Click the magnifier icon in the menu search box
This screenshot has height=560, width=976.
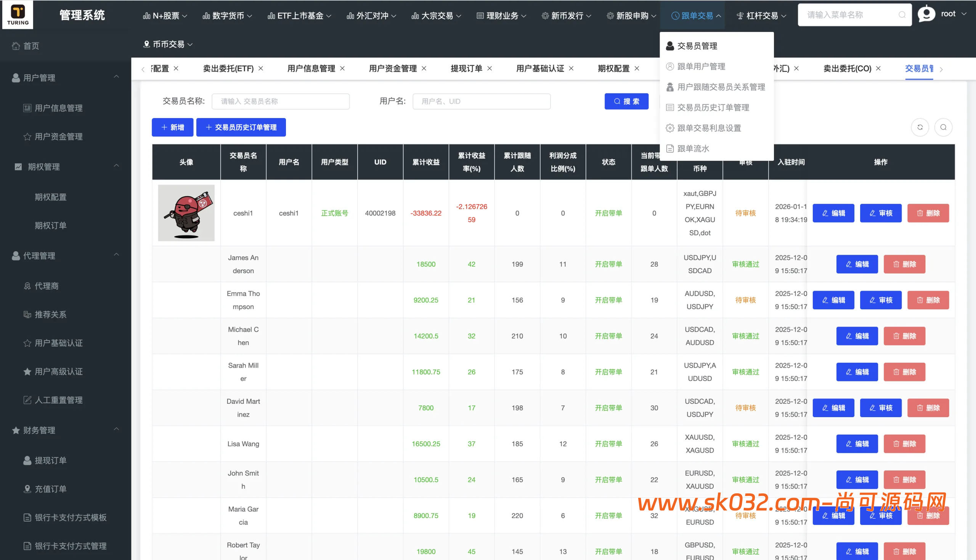coord(902,15)
